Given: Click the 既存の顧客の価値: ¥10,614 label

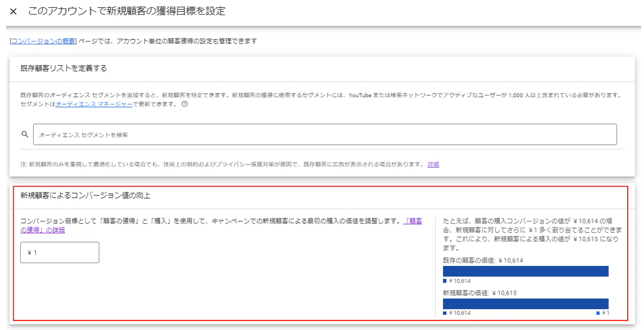Looking at the screenshot, I should coord(483,260).
